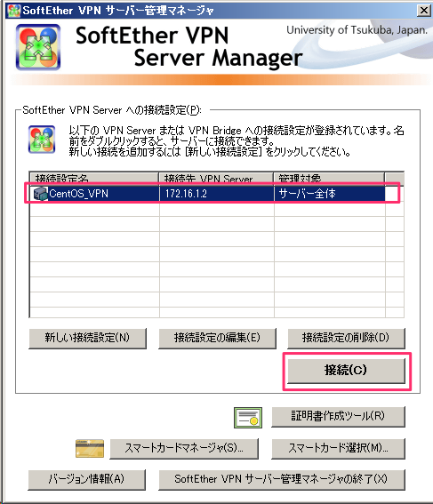The image size is (433, 504).
Task: Click the サーバー全体 cell in the list
Action: [330, 194]
